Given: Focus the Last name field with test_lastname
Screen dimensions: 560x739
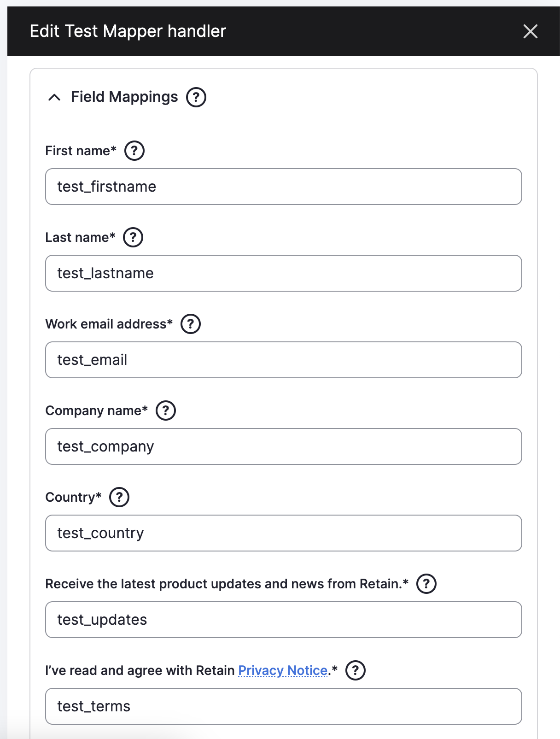Looking at the screenshot, I should pos(284,273).
